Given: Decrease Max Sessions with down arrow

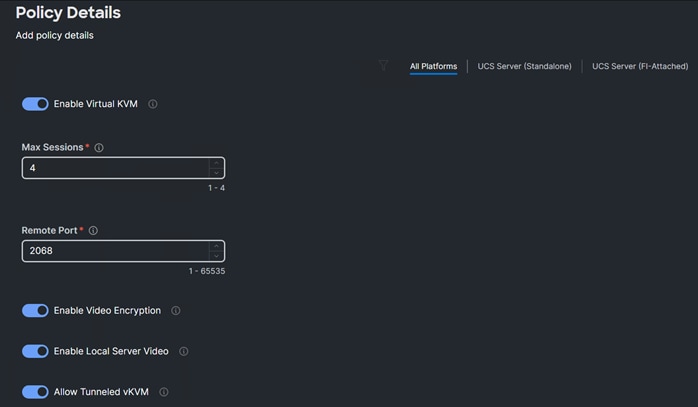Looking at the screenshot, I should (x=216, y=173).
